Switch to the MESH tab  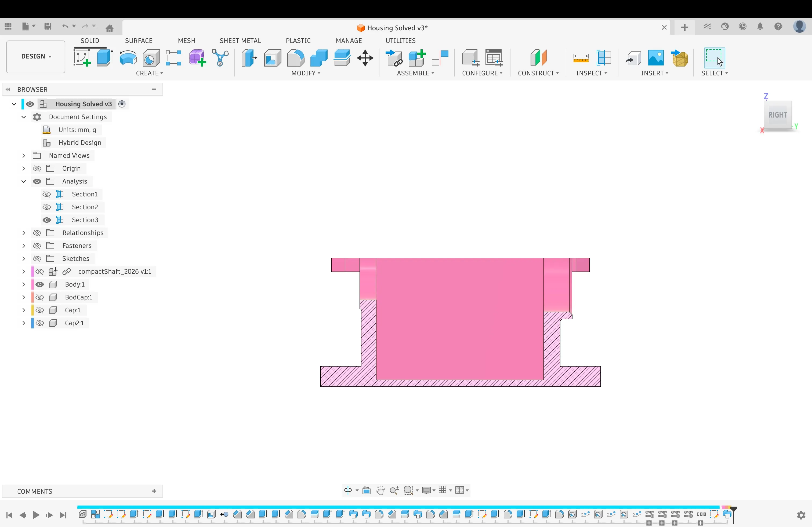pyautogui.click(x=187, y=41)
